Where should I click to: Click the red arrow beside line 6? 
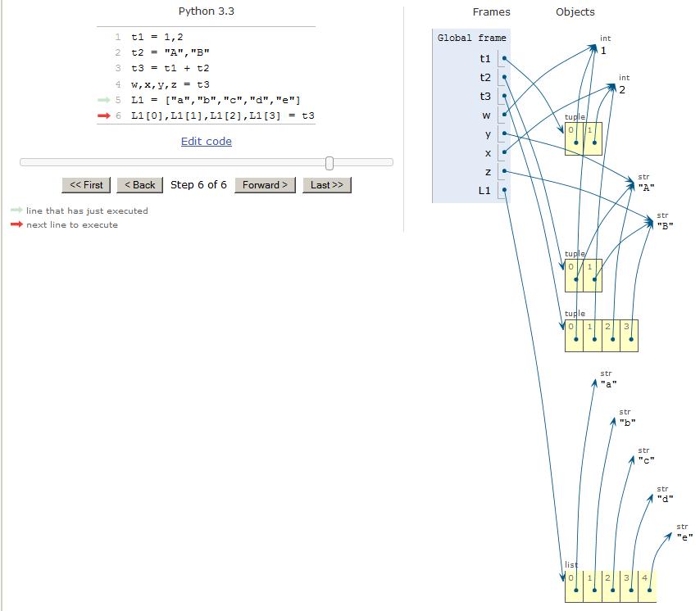102,115
